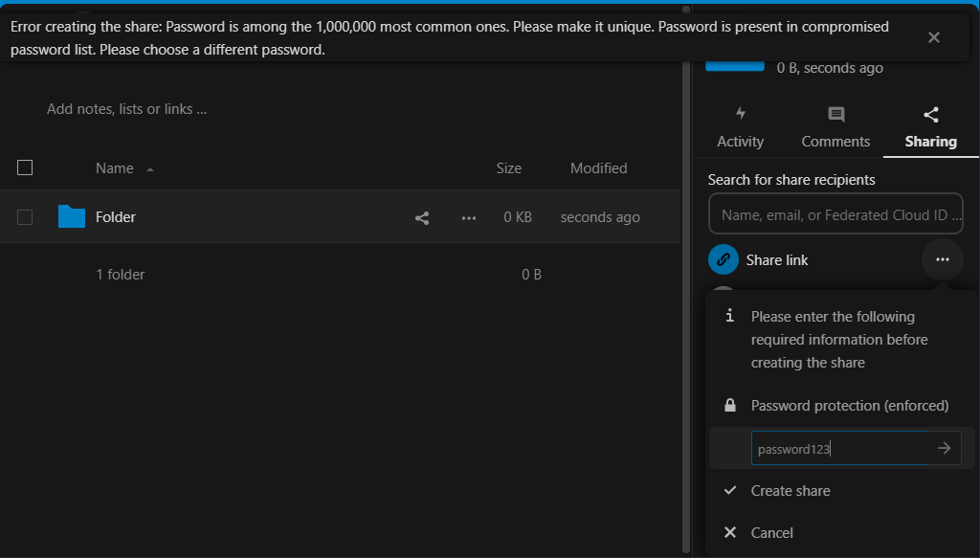The height and width of the screenshot is (558, 980).
Task: Toggle the select-all files checkbox
Action: point(25,167)
